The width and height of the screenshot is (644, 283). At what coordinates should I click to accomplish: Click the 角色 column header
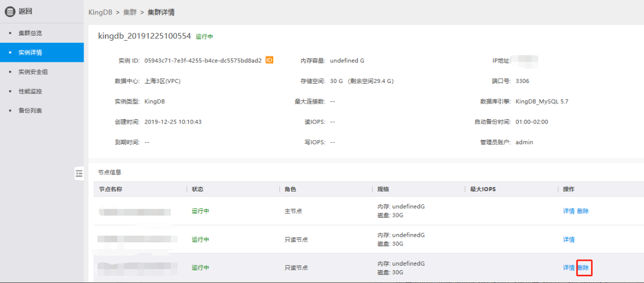tap(290, 189)
